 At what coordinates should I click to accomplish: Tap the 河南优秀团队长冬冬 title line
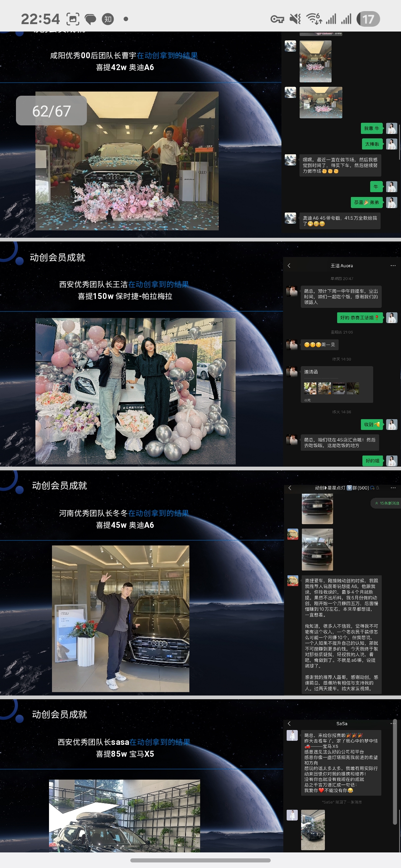[x=124, y=513]
